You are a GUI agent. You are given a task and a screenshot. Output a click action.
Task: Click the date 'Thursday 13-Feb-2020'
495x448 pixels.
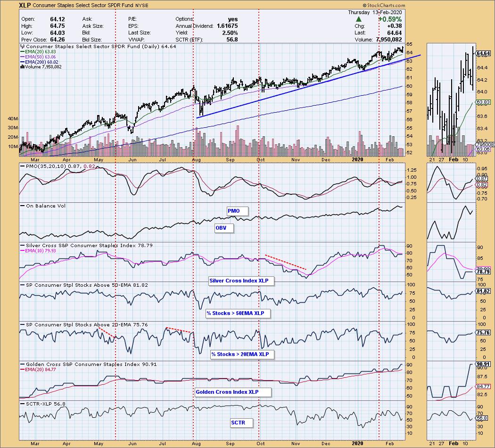click(x=375, y=12)
